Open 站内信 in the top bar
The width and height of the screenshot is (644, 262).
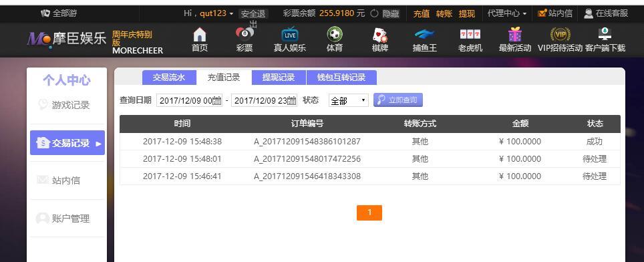555,13
